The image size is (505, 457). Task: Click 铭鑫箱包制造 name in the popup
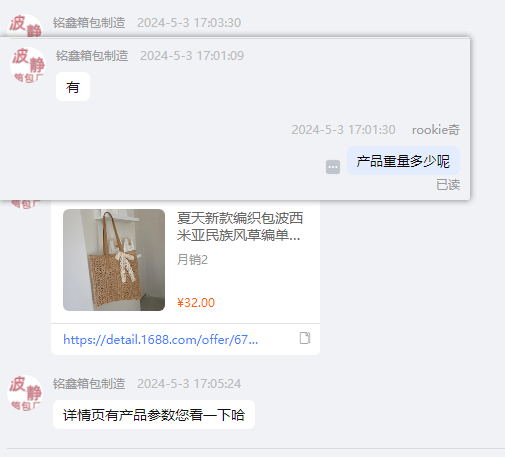coord(92,56)
